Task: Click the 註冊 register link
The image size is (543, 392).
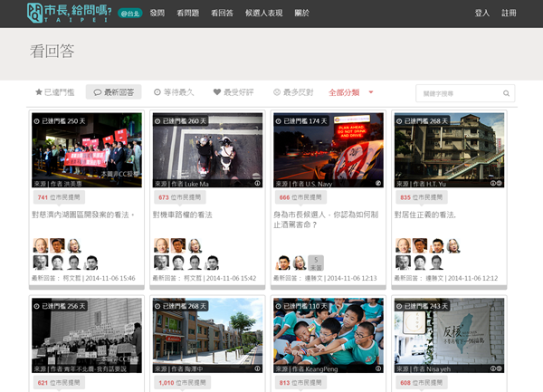Action: (x=509, y=13)
